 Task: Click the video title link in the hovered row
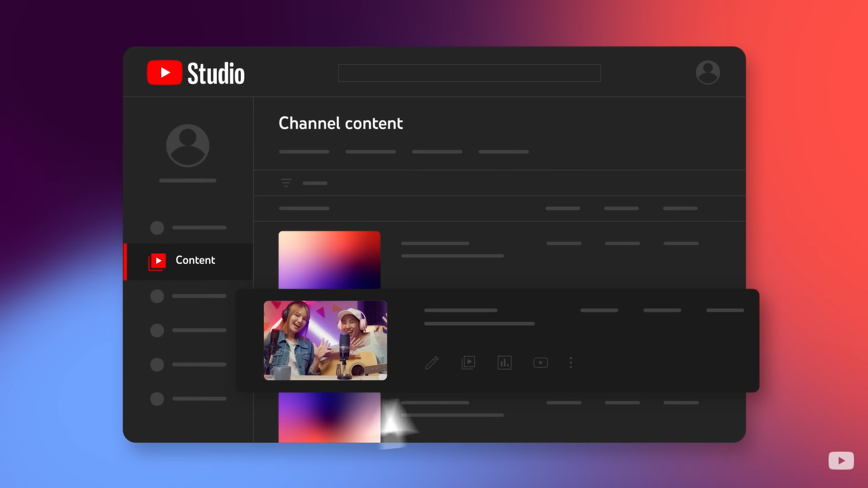(x=460, y=310)
